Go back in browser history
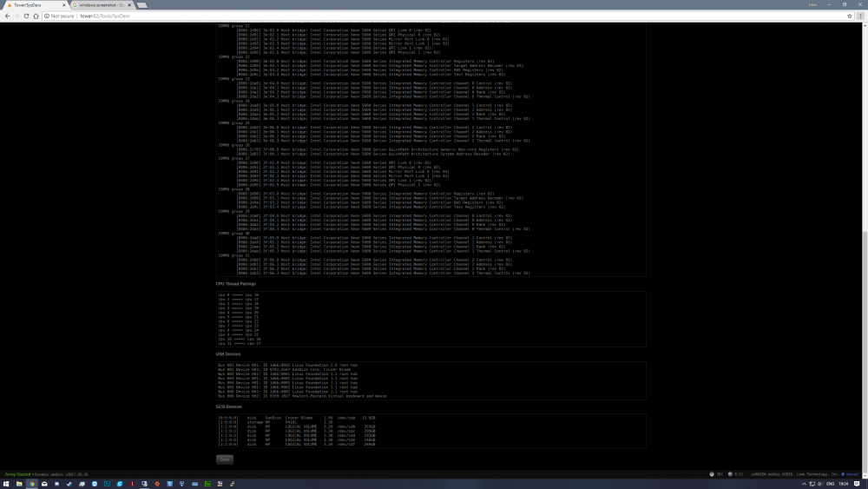The image size is (868, 489). pyautogui.click(x=7, y=16)
